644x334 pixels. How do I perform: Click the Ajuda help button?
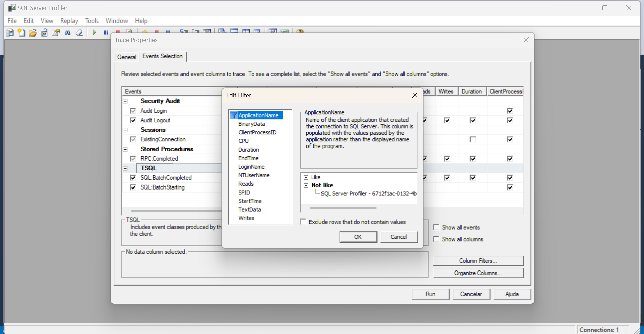click(512, 294)
